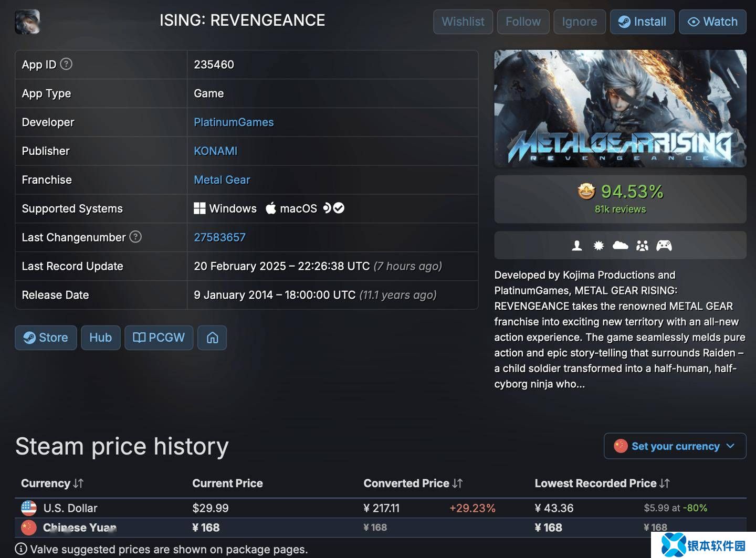
Task: Toggle the Wishlist state for this game
Action: click(463, 22)
